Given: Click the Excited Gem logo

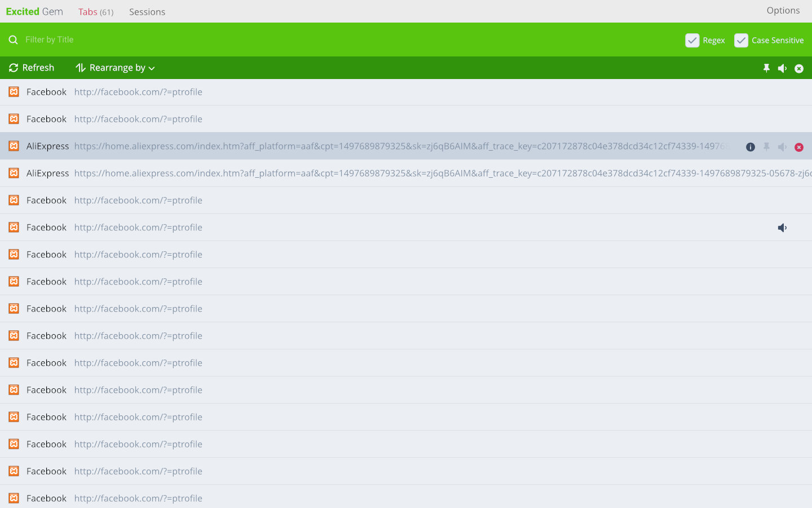Looking at the screenshot, I should (34, 11).
